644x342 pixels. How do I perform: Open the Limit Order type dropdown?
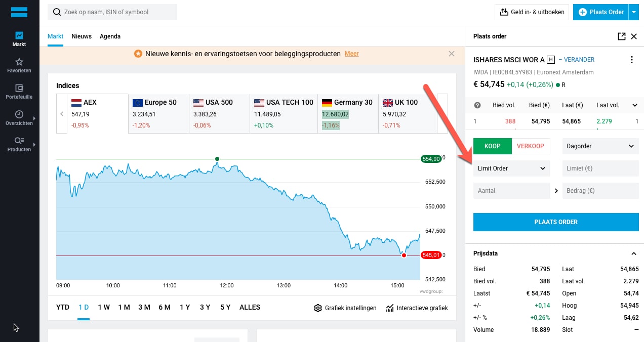(x=511, y=168)
